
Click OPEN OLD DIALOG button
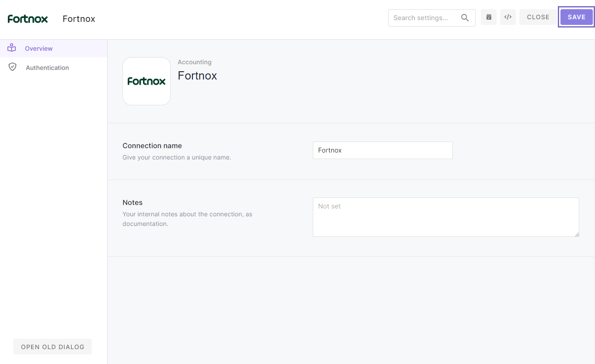(52, 347)
